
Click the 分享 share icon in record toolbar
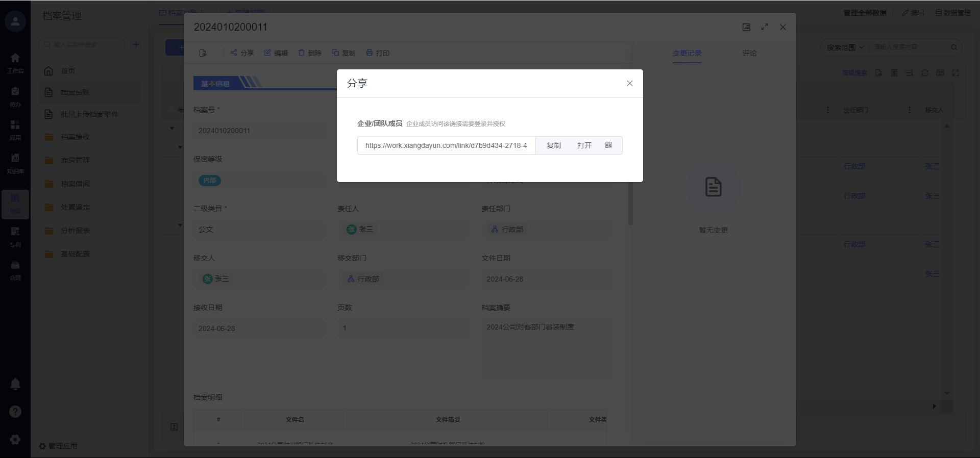tap(234, 53)
